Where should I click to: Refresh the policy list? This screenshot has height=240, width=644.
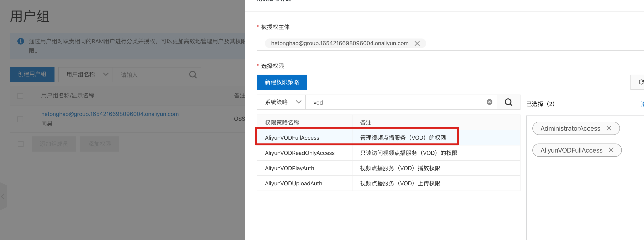(640, 82)
